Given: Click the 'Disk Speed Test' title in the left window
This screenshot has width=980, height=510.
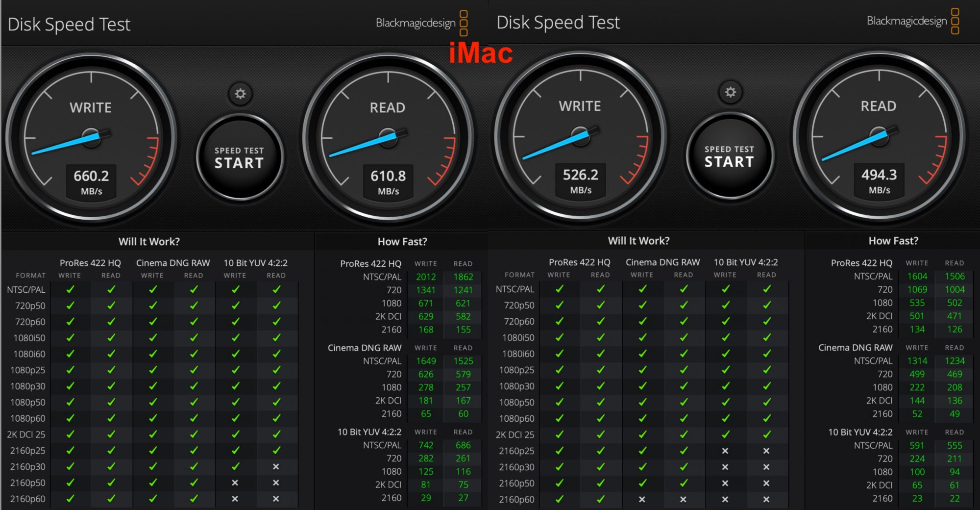Looking at the screenshot, I should click(x=69, y=24).
